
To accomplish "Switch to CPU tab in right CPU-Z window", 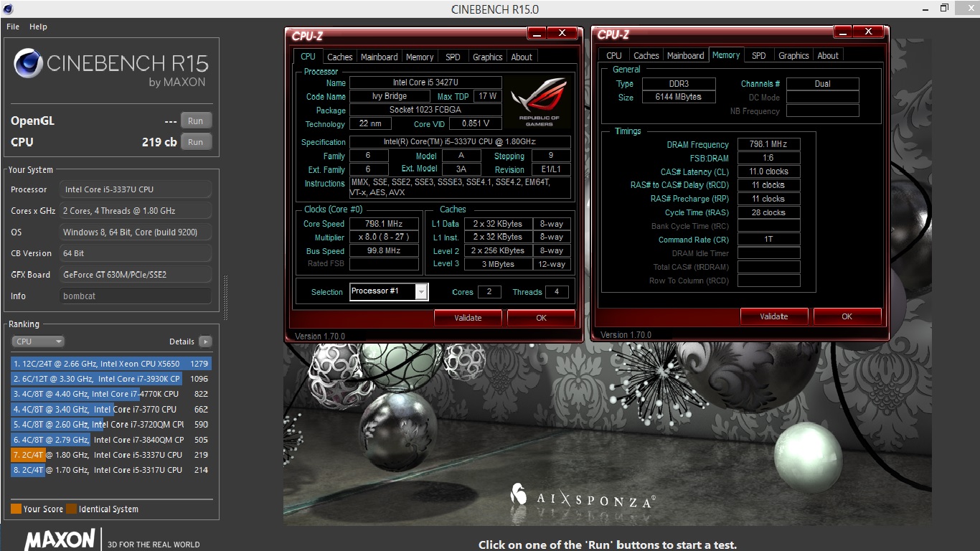I will (x=614, y=56).
